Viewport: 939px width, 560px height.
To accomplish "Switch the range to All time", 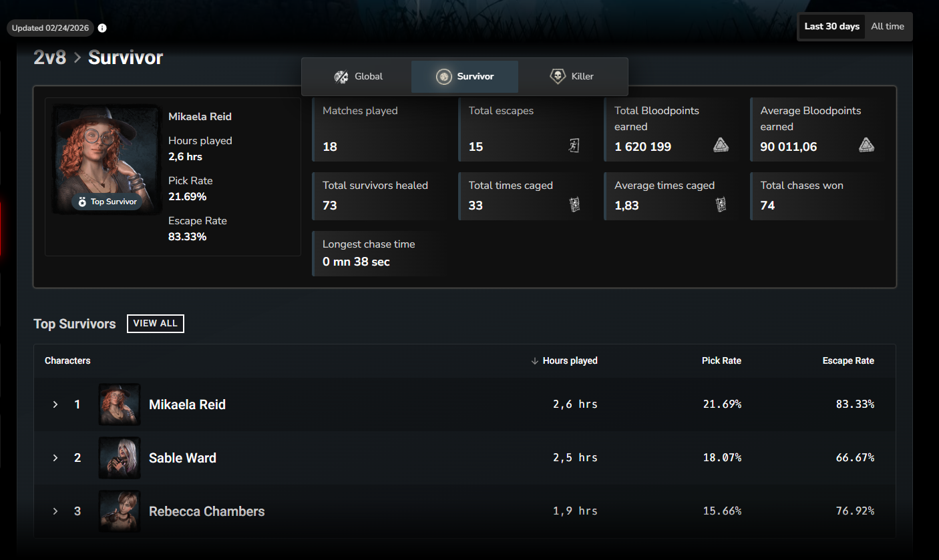I will tap(888, 27).
